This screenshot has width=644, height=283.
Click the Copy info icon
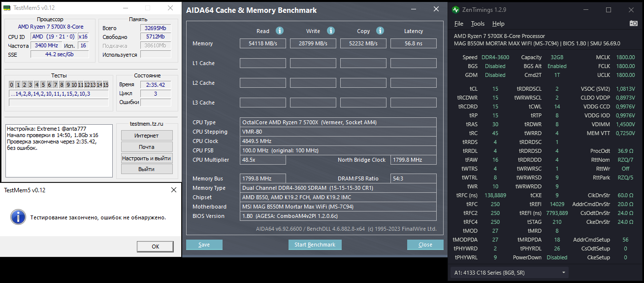(x=380, y=31)
